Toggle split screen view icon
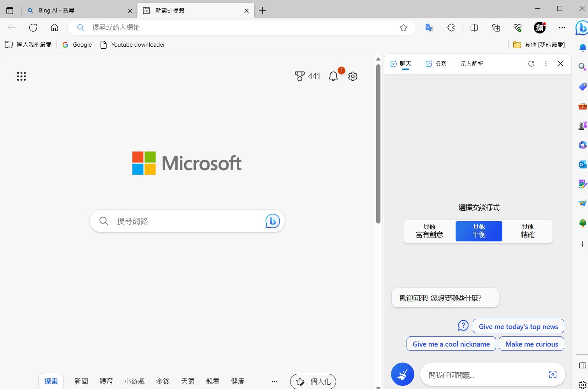 pos(474,27)
